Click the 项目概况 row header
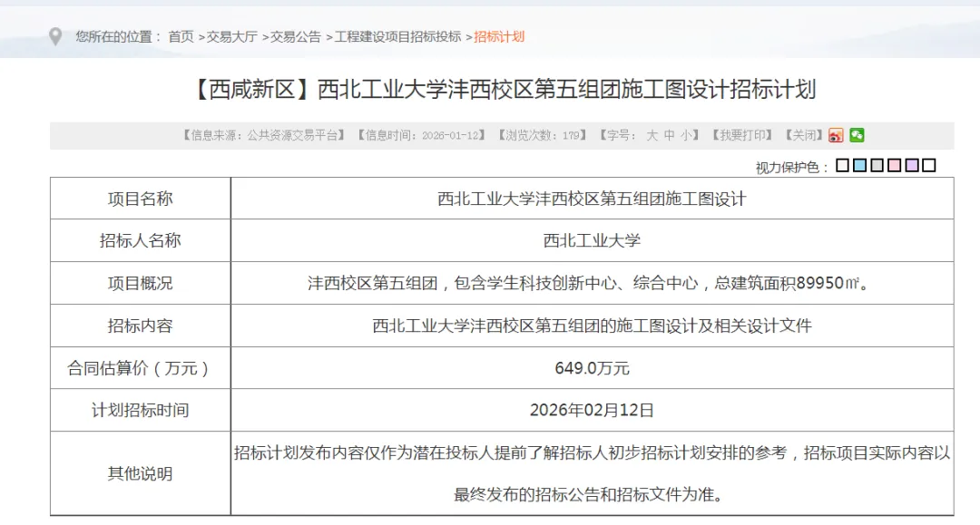This screenshot has height=525, width=980. (140, 283)
